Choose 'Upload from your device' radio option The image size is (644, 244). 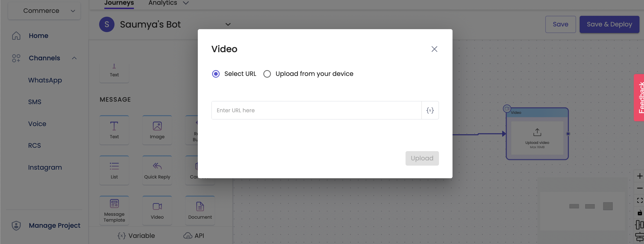267,74
